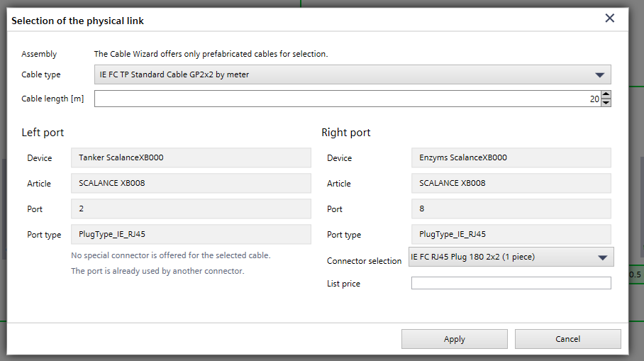This screenshot has height=361, width=644.
Task: Click the Apply button
Action: pyautogui.click(x=454, y=339)
